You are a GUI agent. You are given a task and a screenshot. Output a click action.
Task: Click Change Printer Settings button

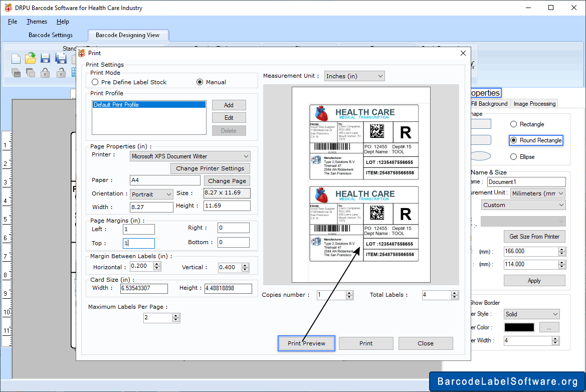pyautogui.click(x=210, y=168)
